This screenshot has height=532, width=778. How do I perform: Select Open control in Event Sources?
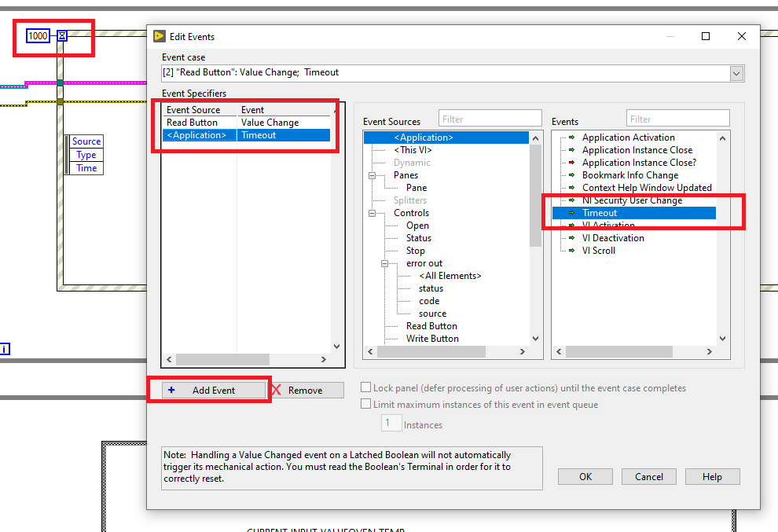(x=417, y=226)
